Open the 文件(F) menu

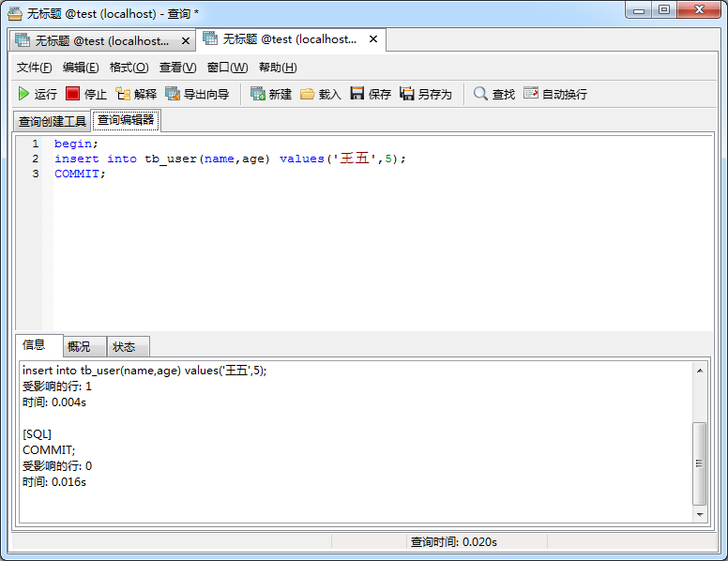coord(35,68)
